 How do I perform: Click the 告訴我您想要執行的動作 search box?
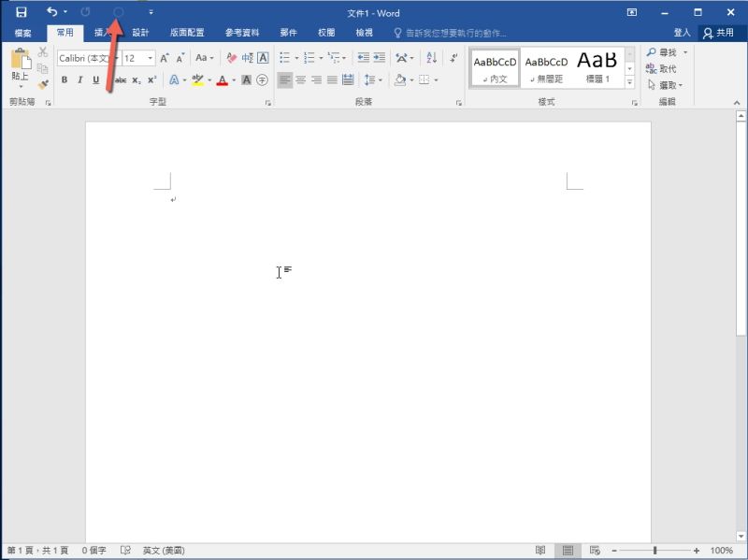pos(458,33)
